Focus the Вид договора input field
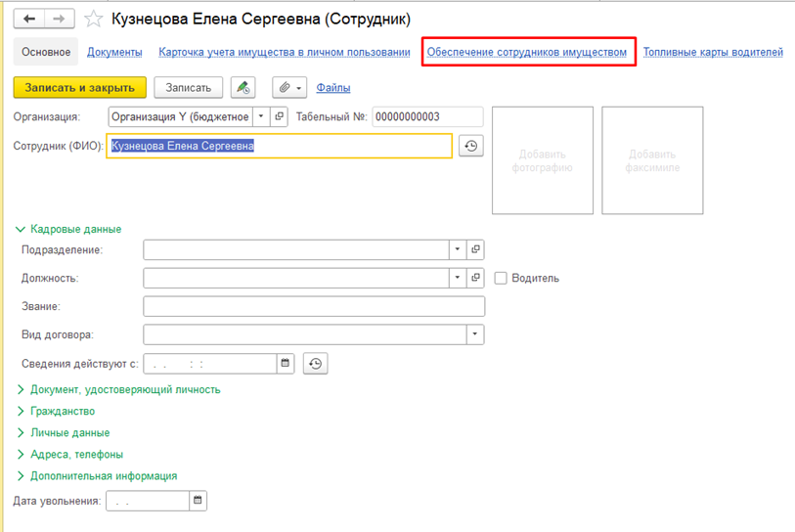This screenshot has height=532, width=795. pyautogui.click(x=305, y=334)
